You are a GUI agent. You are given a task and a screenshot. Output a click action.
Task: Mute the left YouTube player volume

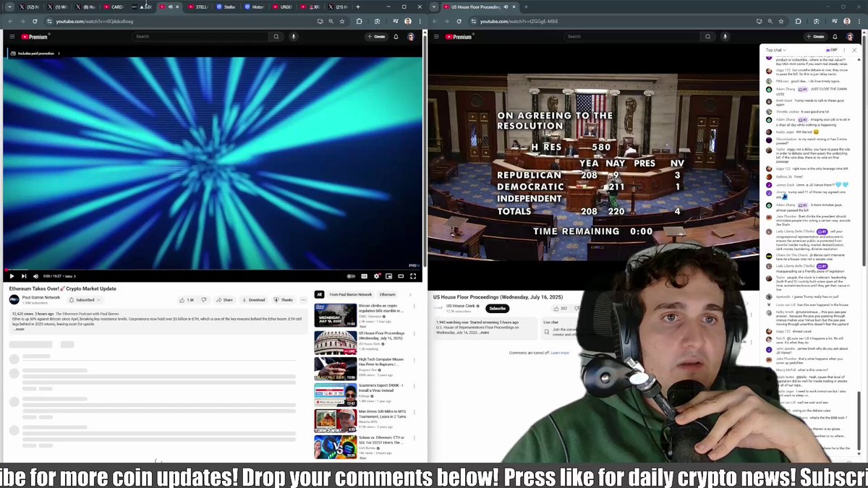[x=35, y=276]
